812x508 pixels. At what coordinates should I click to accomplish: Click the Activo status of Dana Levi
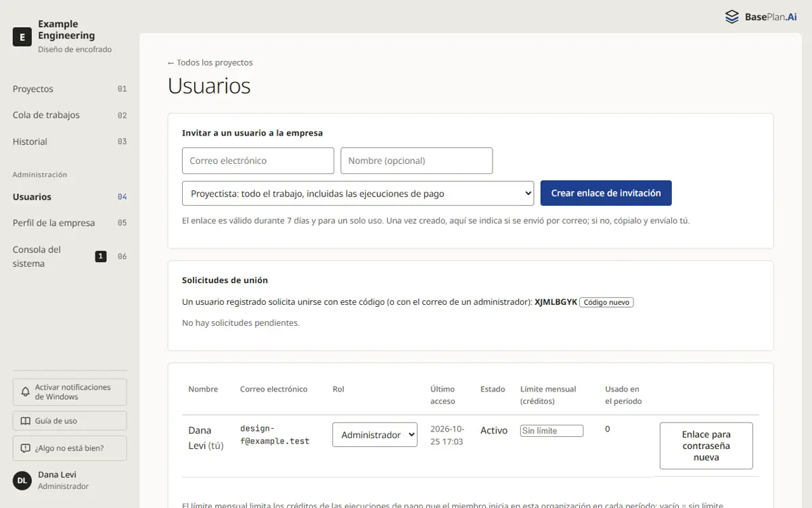point(494,430)
